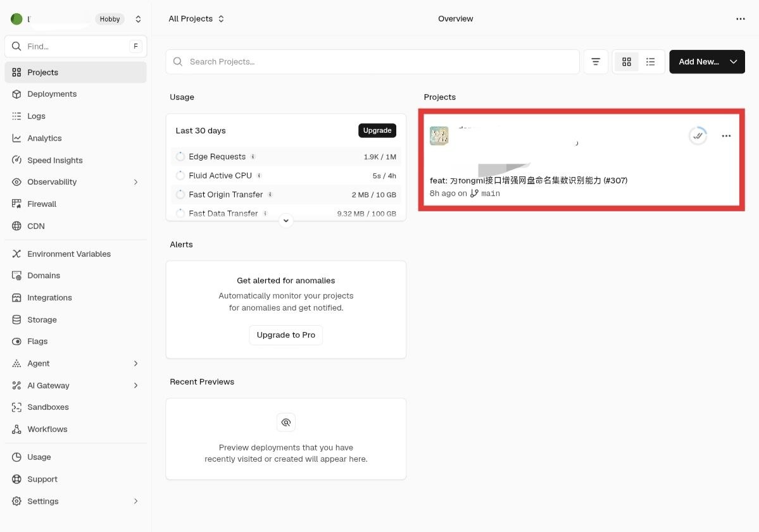Screen dimensions: 759x532
Task: Click the Hobby plan badge
Action: pyautogui.click(x=110, y=19)
